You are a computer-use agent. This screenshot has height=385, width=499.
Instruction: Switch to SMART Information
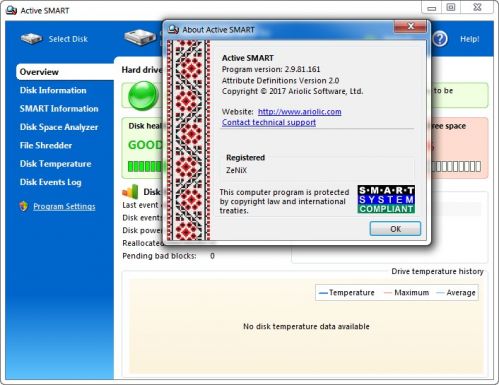(x=59, y=109)
